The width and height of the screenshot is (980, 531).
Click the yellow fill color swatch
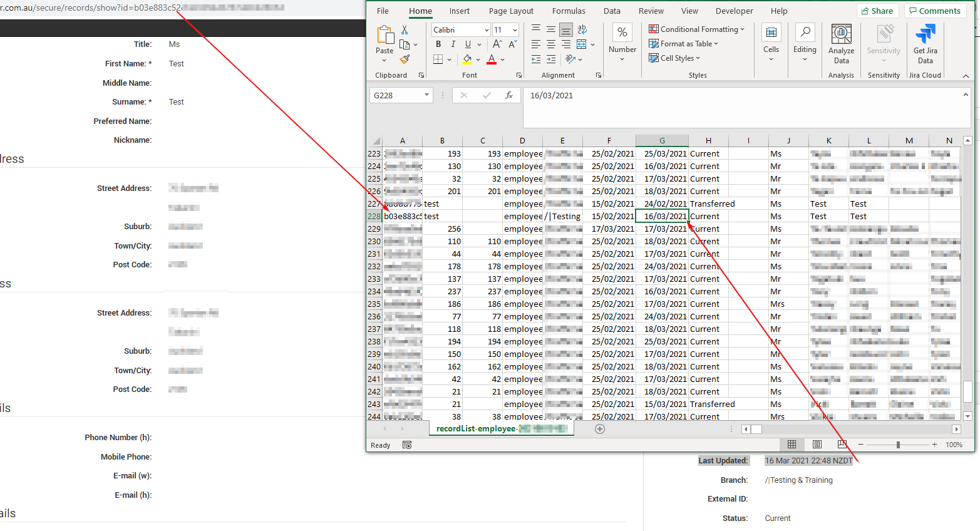[467, 59]
